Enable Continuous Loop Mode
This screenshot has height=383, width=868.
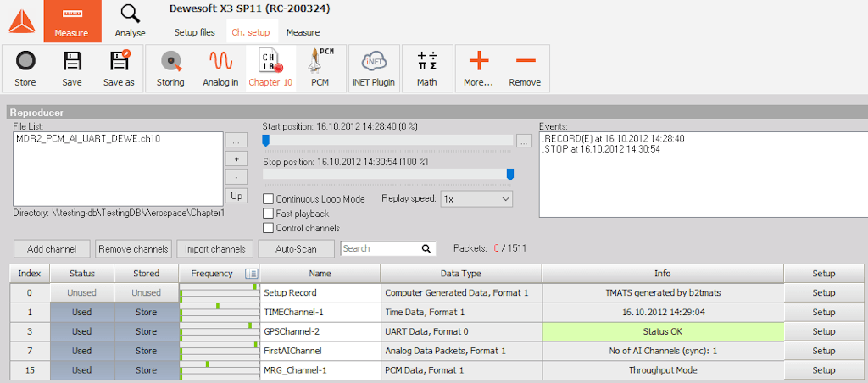click(269, 198)
